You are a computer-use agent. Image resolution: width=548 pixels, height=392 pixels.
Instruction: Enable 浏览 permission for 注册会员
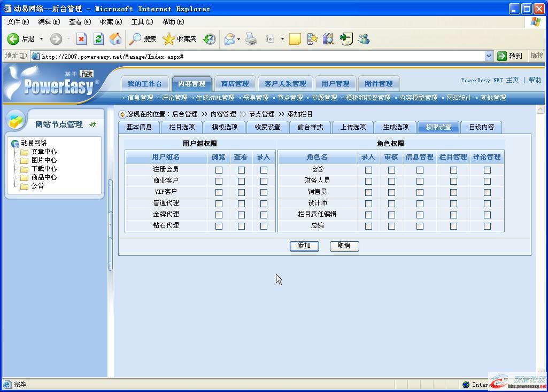pyautogui.click(x=218, y=170)
